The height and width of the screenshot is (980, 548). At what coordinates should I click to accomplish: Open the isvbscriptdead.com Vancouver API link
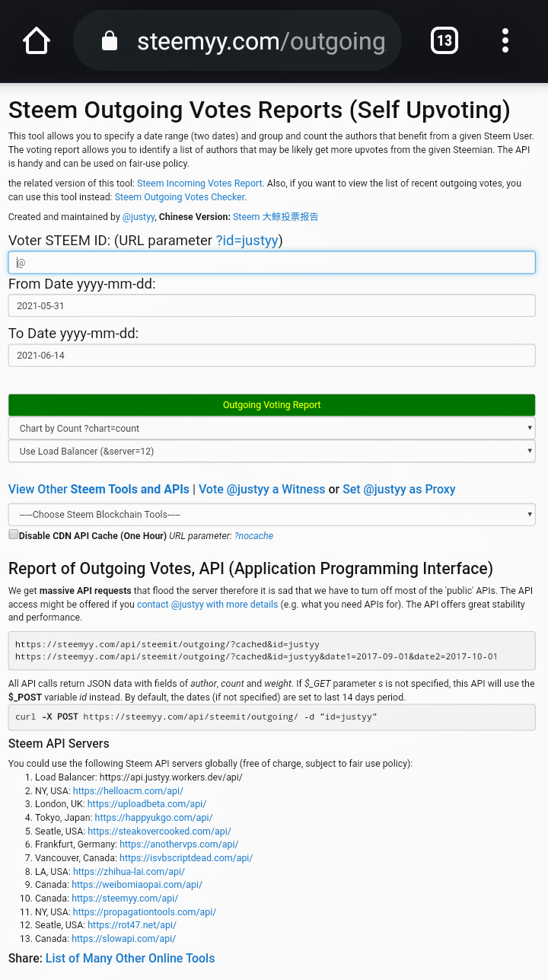tap(186, 858)
